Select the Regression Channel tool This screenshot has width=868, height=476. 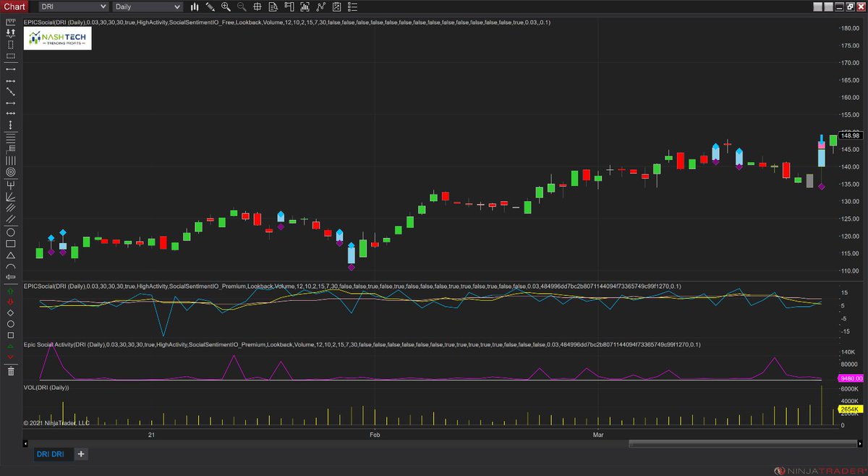[x=11, y=208]
